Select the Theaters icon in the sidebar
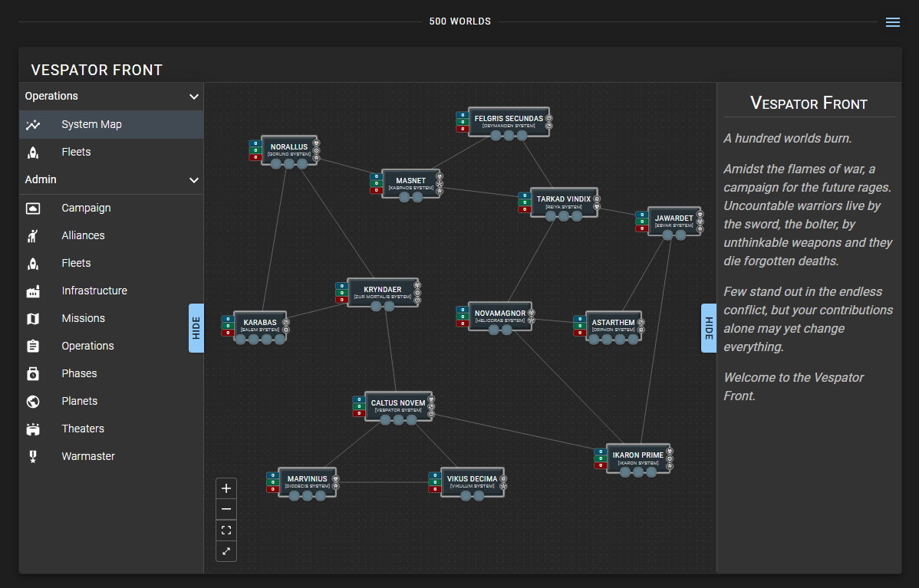The height and width of the screenshot is (588, 919). (x=33, y=429)
